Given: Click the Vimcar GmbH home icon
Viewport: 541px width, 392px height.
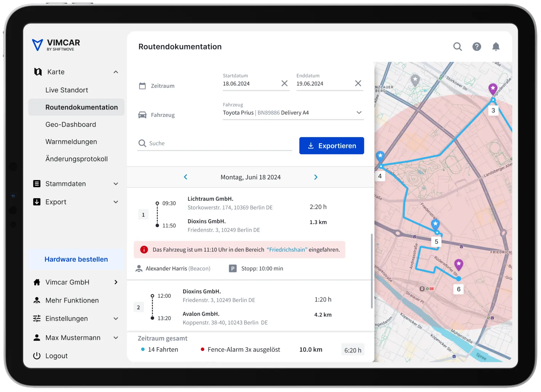Looking at the screenshot, I should [x=37, y=282].
